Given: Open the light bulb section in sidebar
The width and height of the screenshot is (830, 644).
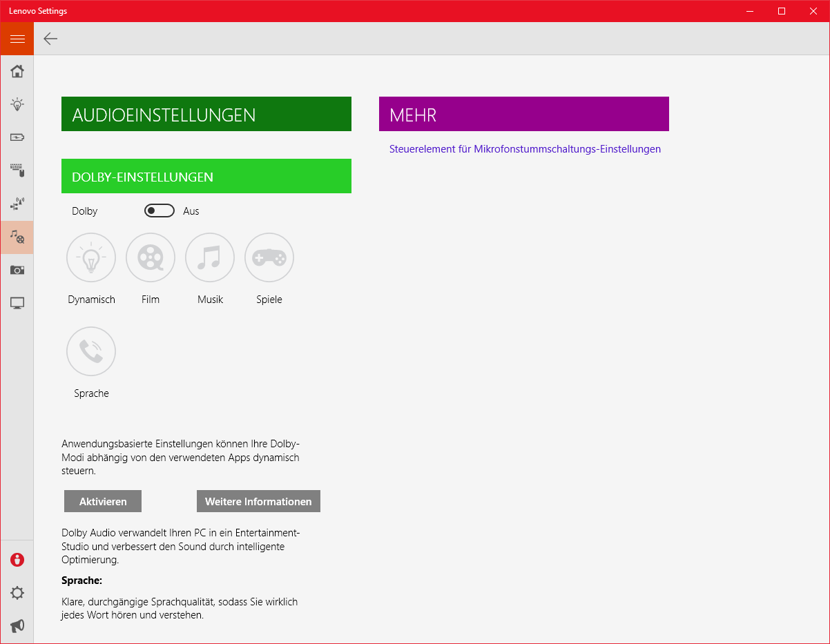Looking at the screenshot, I should (17, 104).
